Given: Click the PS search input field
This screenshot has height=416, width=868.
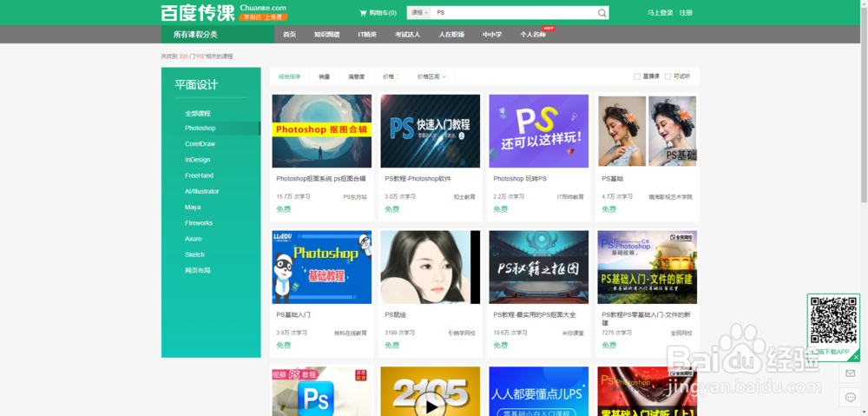Looking at the screenshot, I should (513, 13).
